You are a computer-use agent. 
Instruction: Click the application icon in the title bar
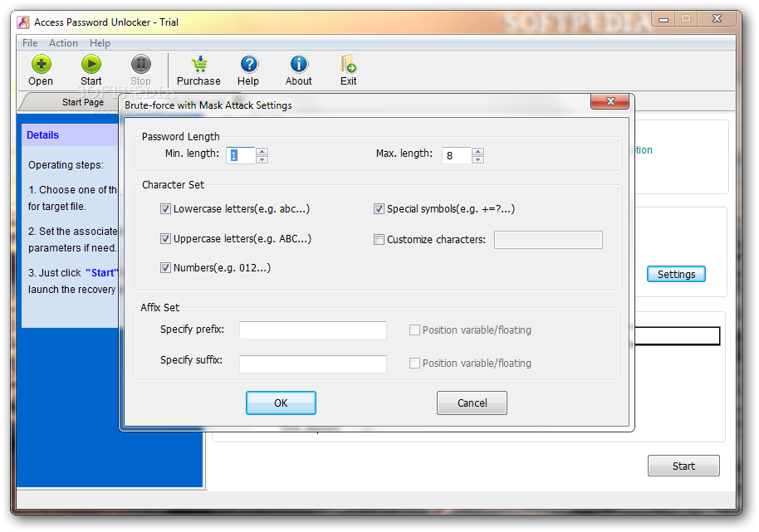23,22
